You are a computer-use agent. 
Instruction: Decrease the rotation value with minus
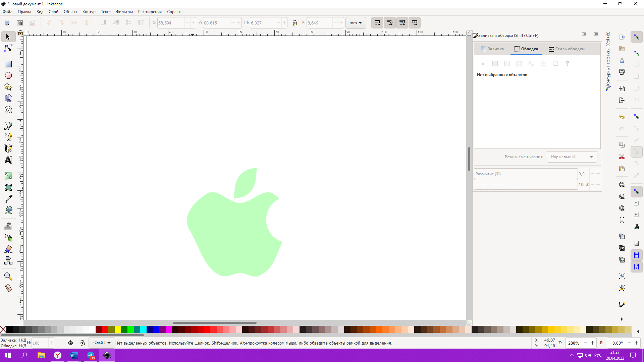tap(629, 343)
